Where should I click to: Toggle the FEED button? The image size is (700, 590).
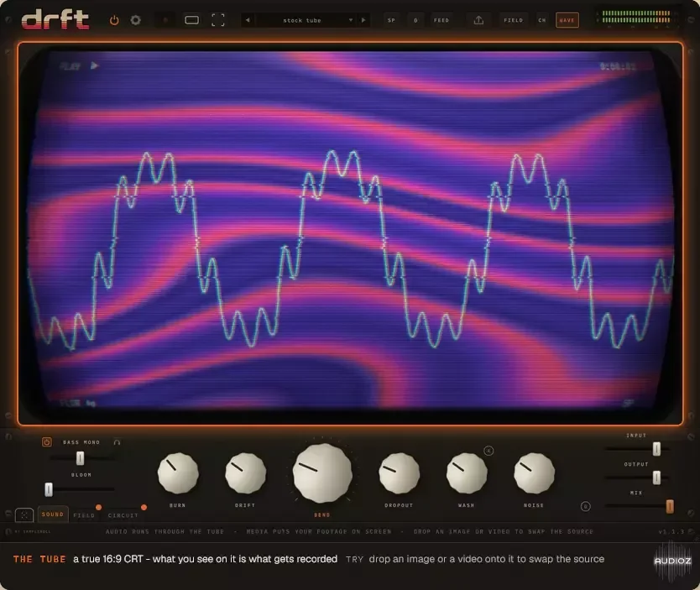pyautogui.click(x=441, y=20)
